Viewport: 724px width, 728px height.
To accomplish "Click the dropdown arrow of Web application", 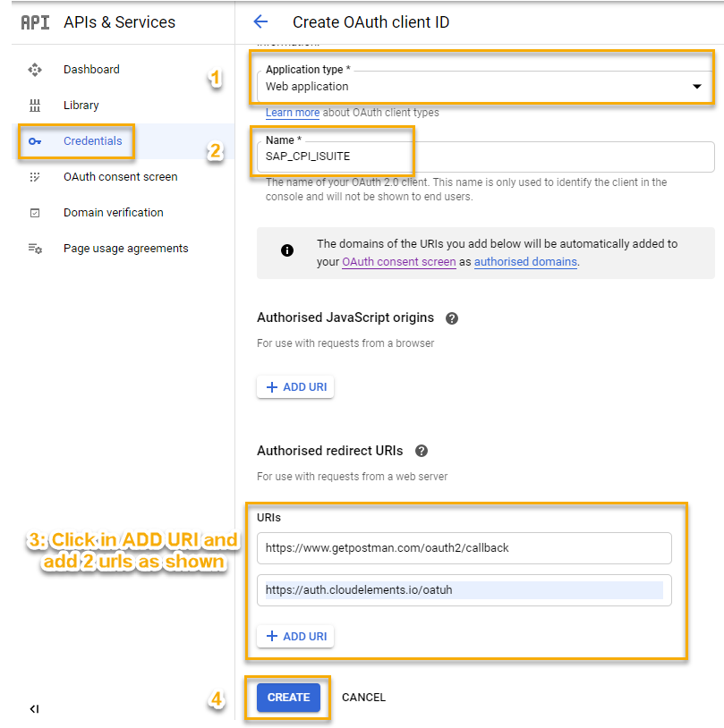I will click(x=696, y=87).
